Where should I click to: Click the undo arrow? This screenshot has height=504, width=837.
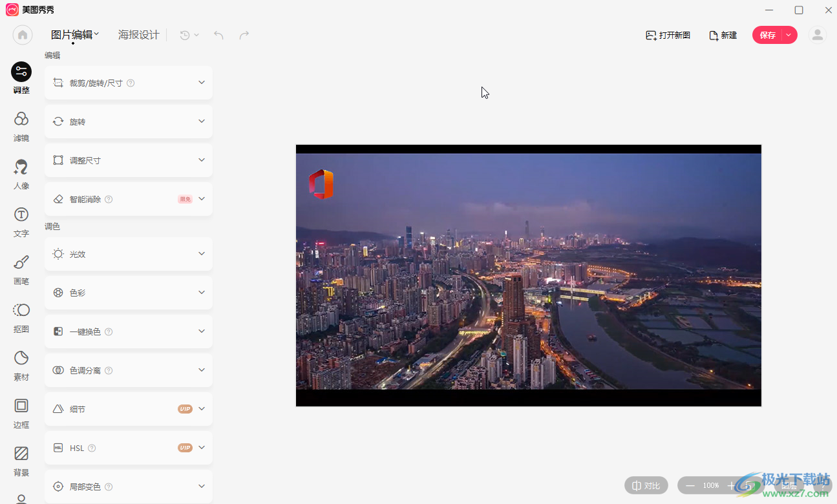pos(218,35)
